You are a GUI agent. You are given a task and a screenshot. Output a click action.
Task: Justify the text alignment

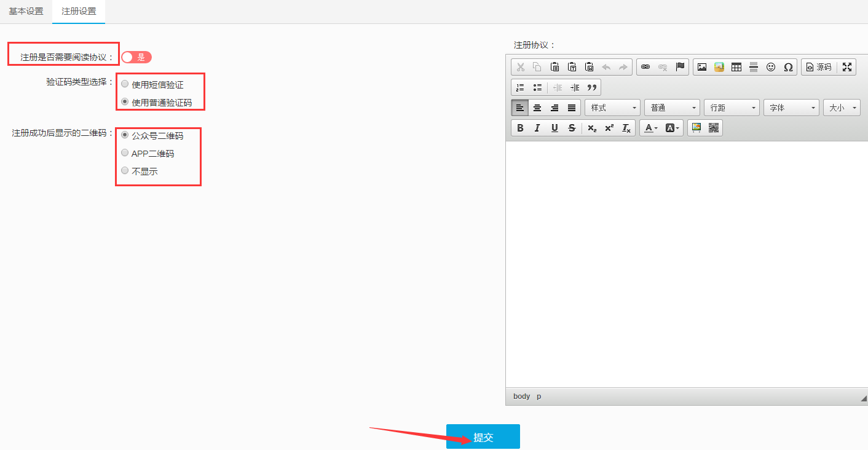pyautogui.click(x=572, y=108)
